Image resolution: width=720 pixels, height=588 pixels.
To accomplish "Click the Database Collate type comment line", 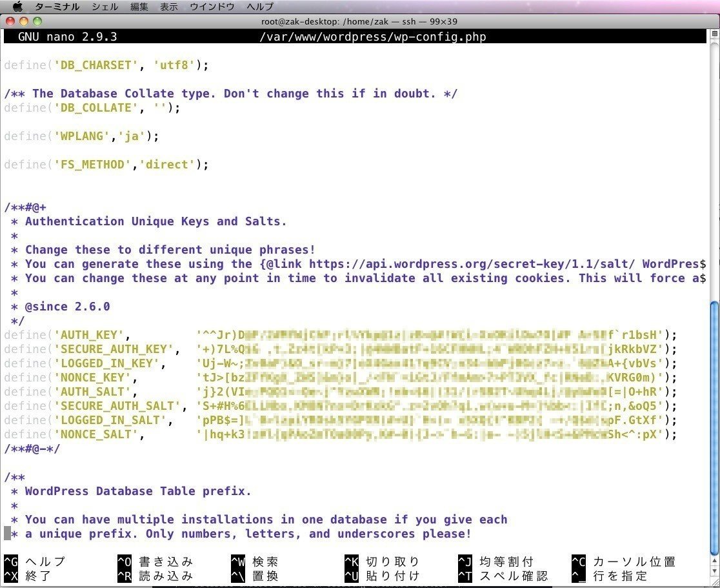I will (x=230, y=94).
